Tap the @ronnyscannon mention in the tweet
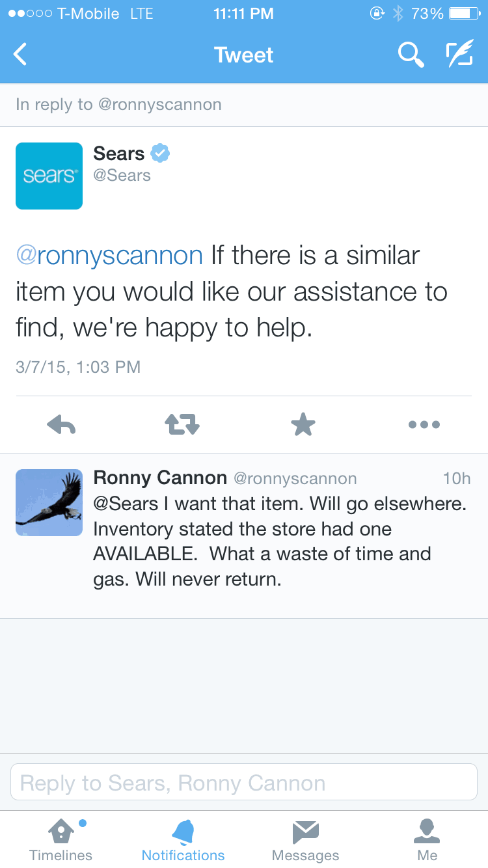 coord(109,255)
